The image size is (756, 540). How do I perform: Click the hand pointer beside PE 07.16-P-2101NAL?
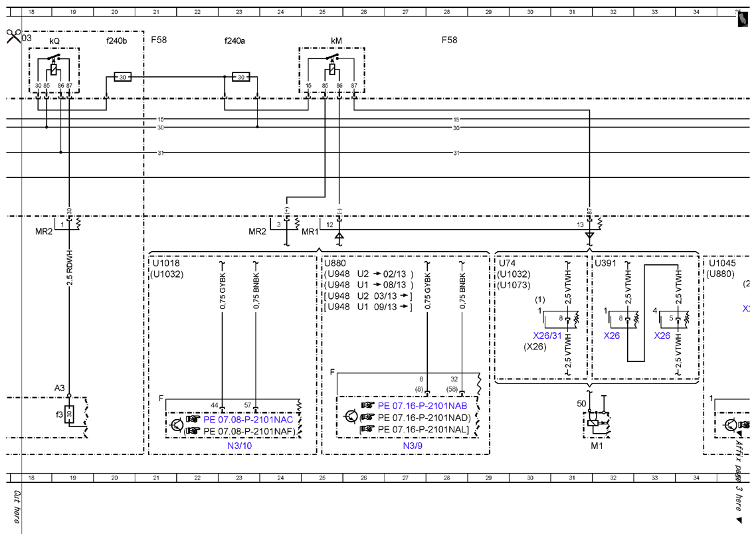pyautogui.click(x=368, y=429)
